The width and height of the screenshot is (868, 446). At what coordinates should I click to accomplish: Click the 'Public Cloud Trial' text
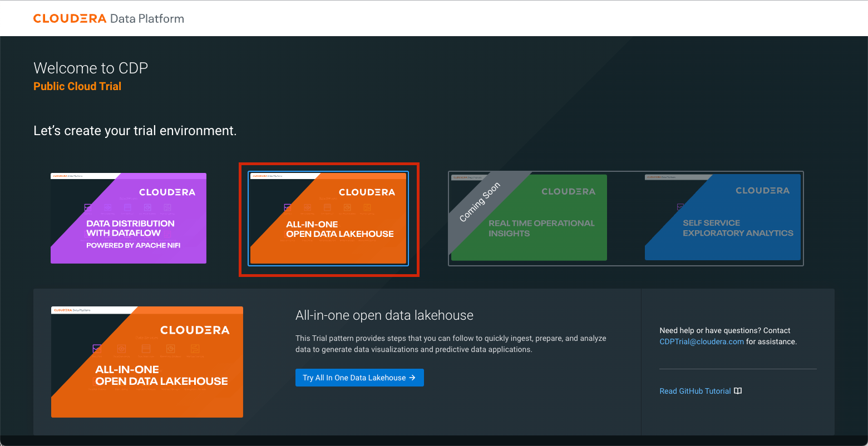coord(77,86)
